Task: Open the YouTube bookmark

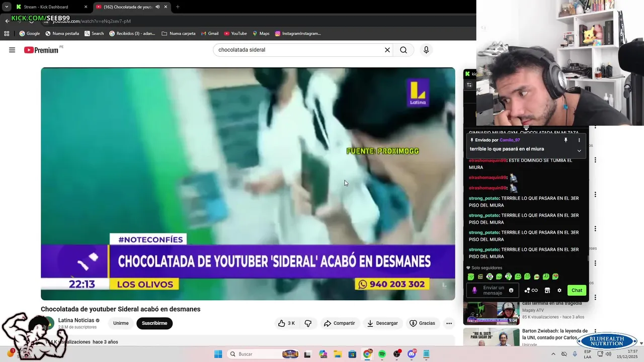Action: pos(235,34)
